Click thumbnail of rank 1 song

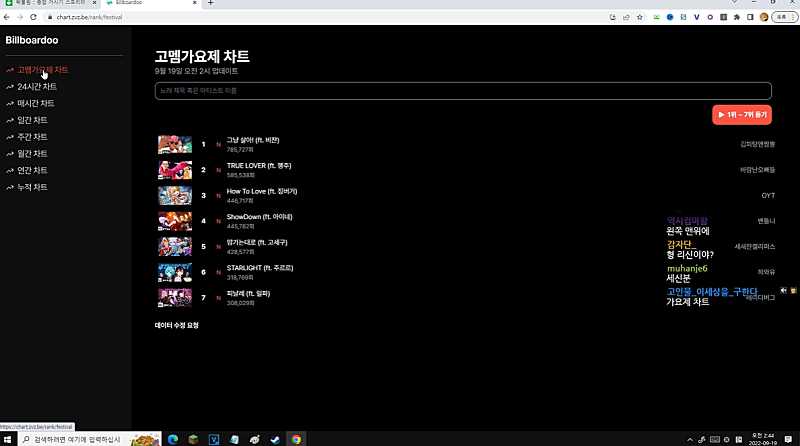[175, 144]
